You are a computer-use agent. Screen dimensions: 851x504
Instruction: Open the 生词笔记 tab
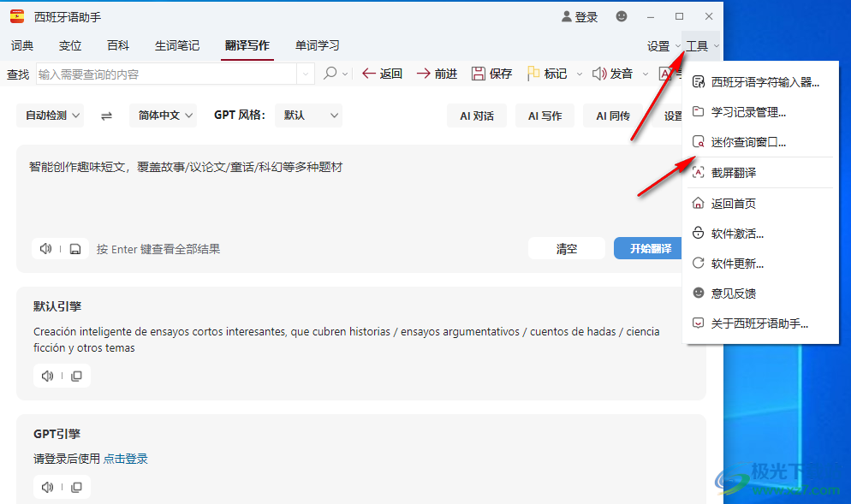(x=177, y=45)
